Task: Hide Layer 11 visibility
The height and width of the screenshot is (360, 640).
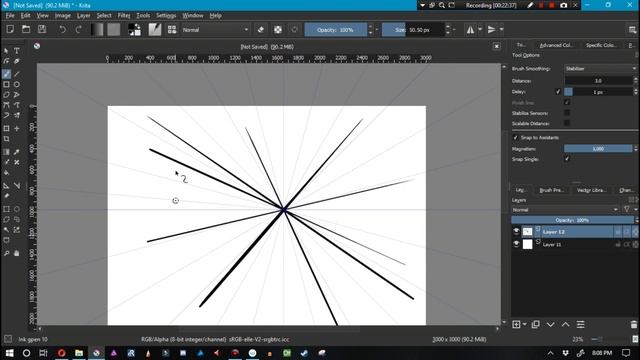Action: tap(516, 244)
